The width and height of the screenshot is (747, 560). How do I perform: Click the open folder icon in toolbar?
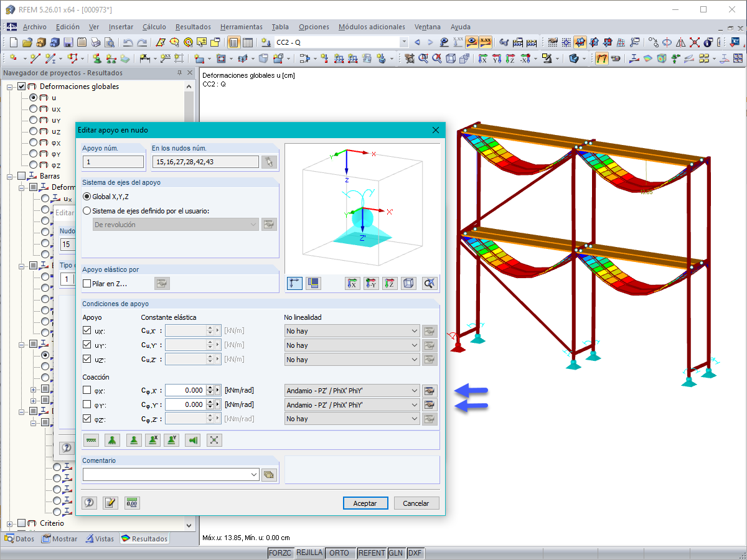27,42
